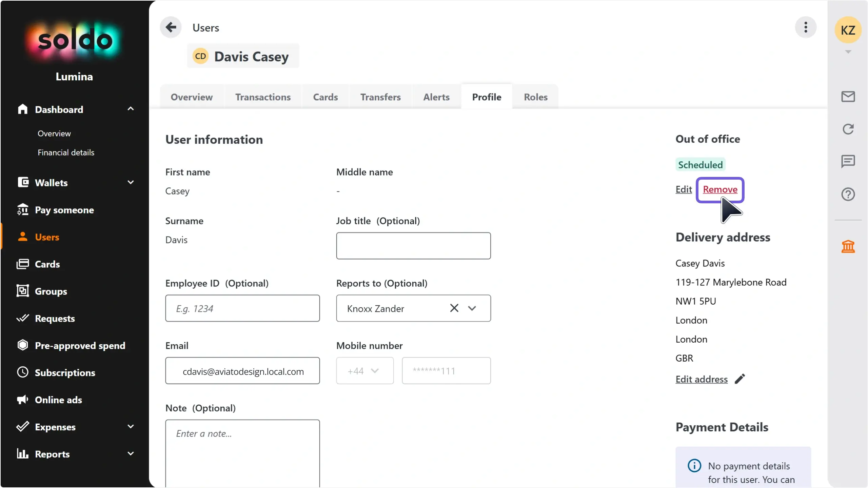Open Financial details under Dashboard
Viewport: 868px width, 488px height.
click(66, 152)
